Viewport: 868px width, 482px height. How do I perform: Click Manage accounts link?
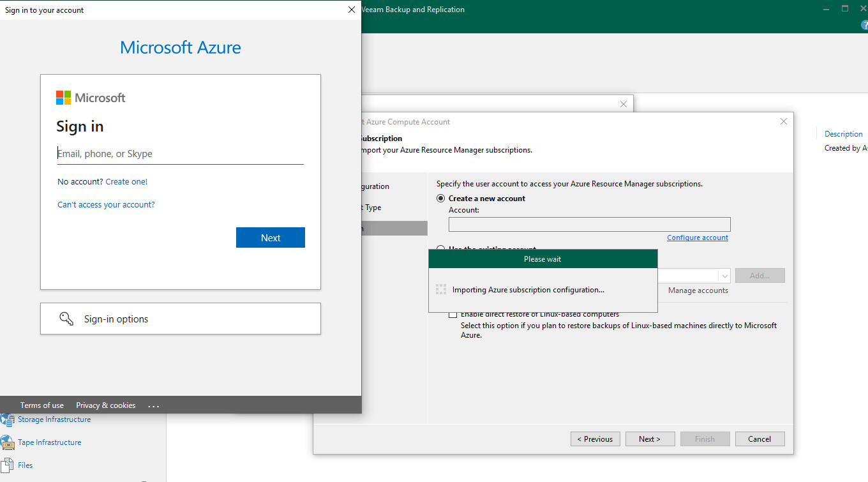698,290
